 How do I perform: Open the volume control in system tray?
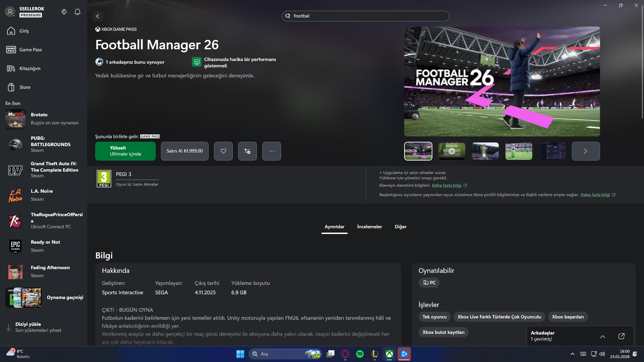pos(602,354)
